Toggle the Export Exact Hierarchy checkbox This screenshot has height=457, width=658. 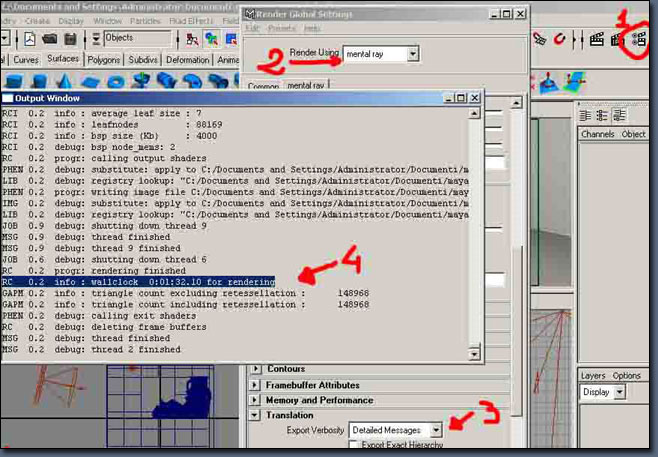click(x=353, y=444)
